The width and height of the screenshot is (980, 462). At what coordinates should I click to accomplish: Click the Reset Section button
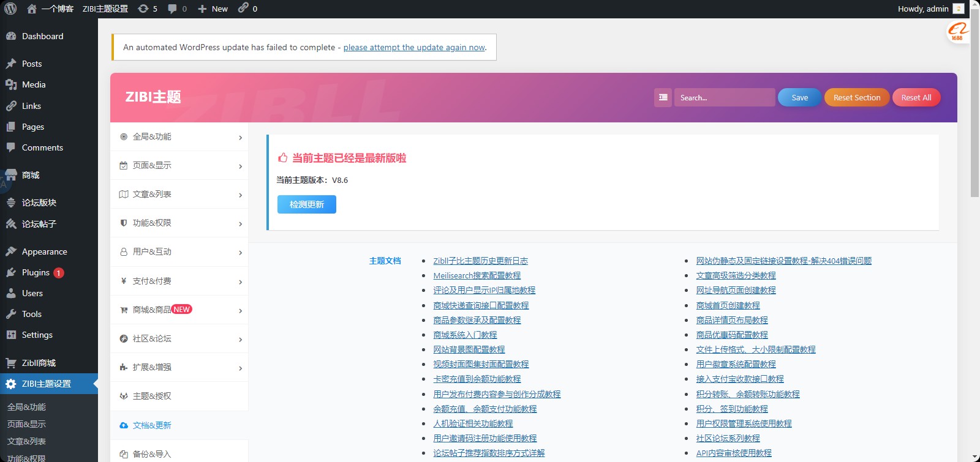pos(857,97)
